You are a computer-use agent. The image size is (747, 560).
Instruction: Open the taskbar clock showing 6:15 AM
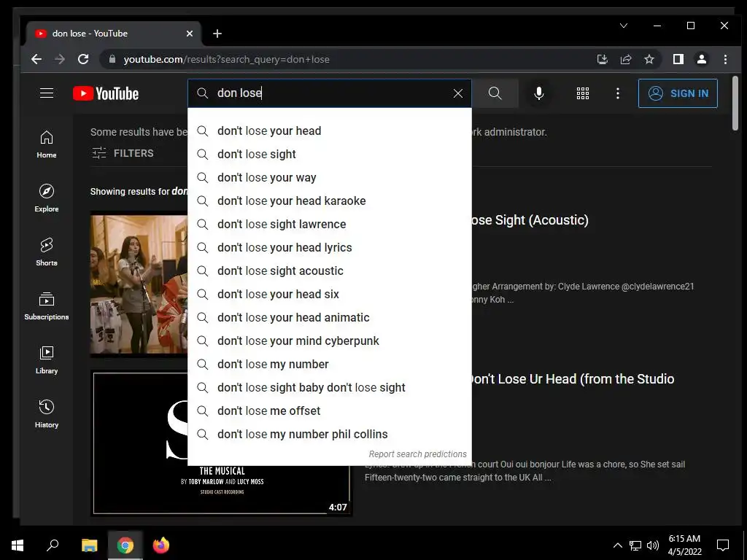(684, 545)
